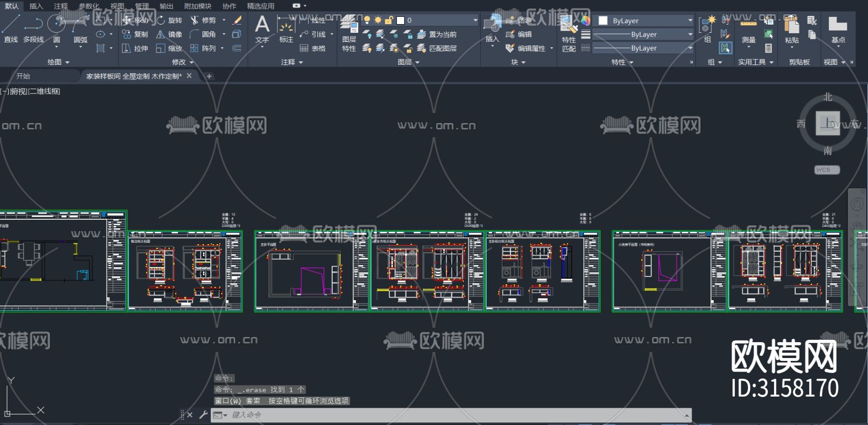Image resolution: width=868 pixels, height=425 pixels.
Task: Select the 镜像 (Mirror) tool
Action: click(161, 34)
